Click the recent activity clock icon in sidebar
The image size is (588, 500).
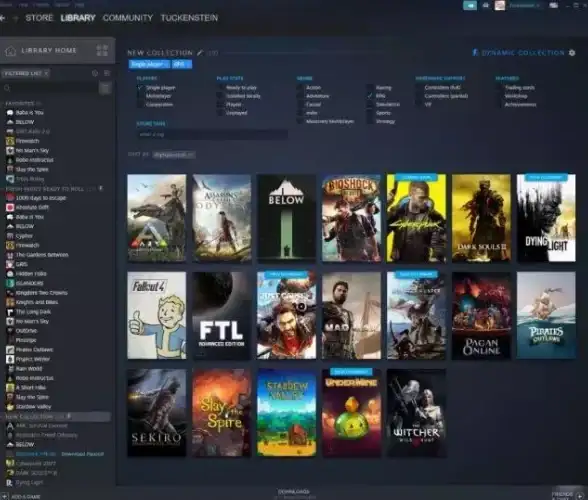click(95, 73)
